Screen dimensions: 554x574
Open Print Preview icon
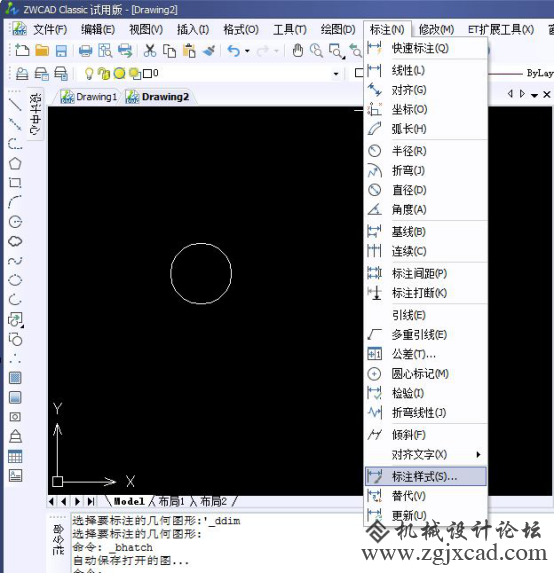pos(105,51)
